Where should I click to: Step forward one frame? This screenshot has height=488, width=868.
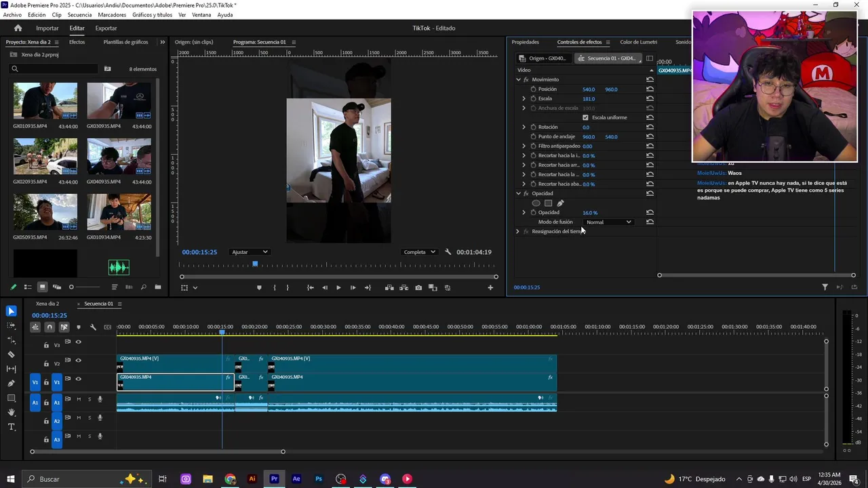(353, 287)
